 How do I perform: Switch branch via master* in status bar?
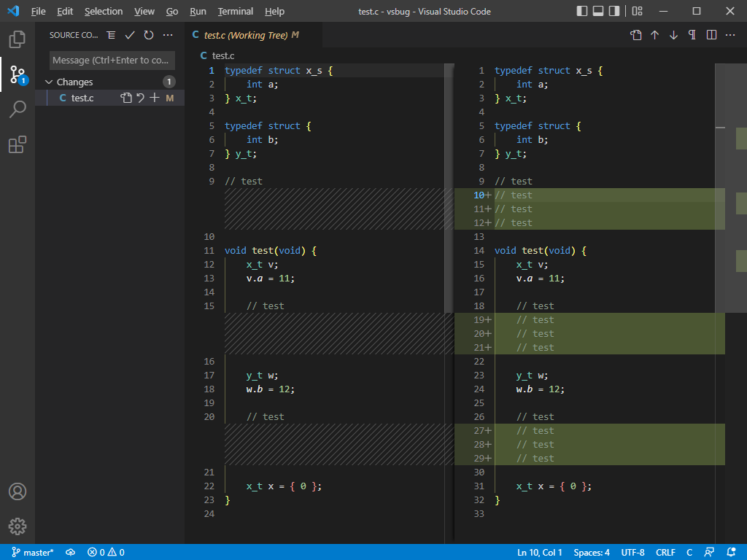tap(32, 553)
